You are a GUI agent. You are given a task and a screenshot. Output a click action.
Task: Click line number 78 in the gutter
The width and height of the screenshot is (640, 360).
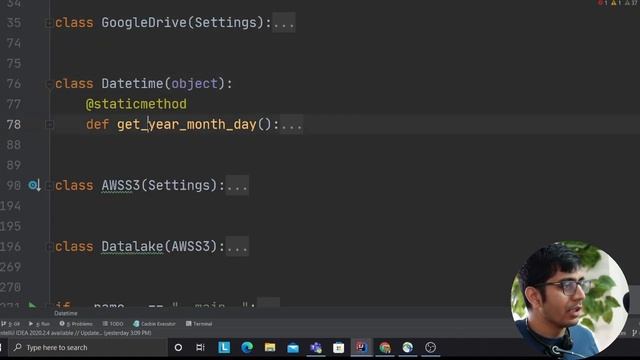click(14, 124)
